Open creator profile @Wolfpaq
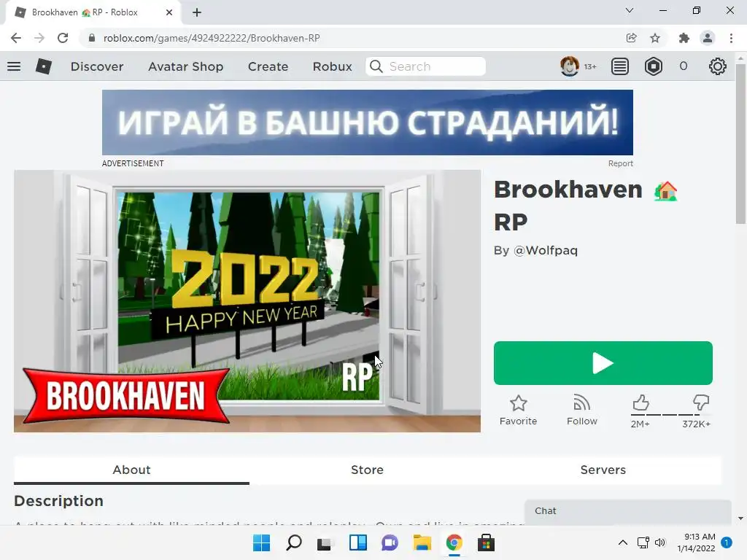Image resolution: width=747 pixels, height=560 pixels. 546,251
